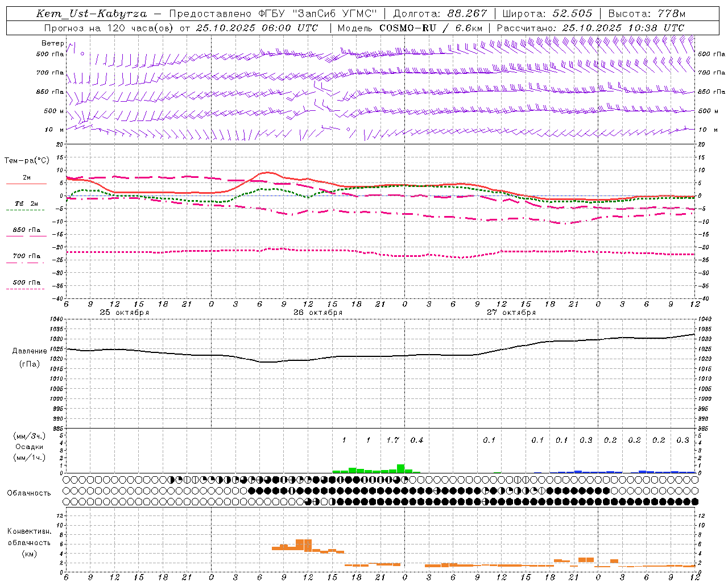Click the (мм/1ч.) precipitation unit label

click(x=29, y=458)
